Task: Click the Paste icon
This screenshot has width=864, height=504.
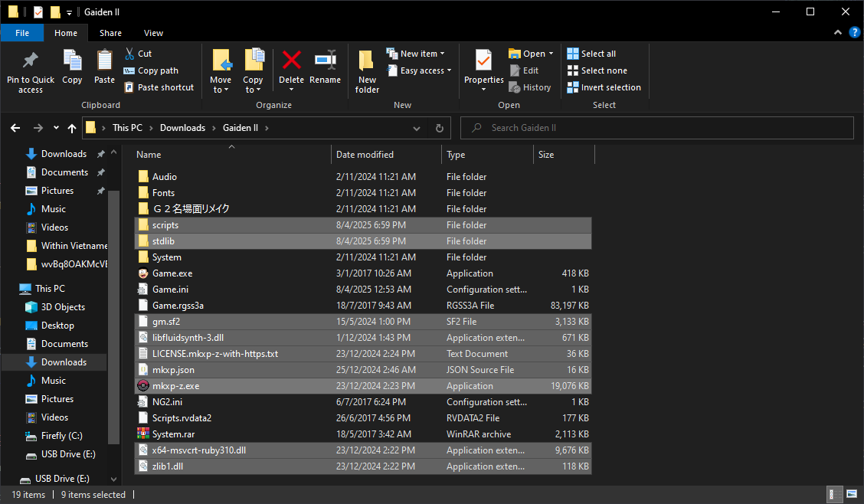Action: [104, 61]
